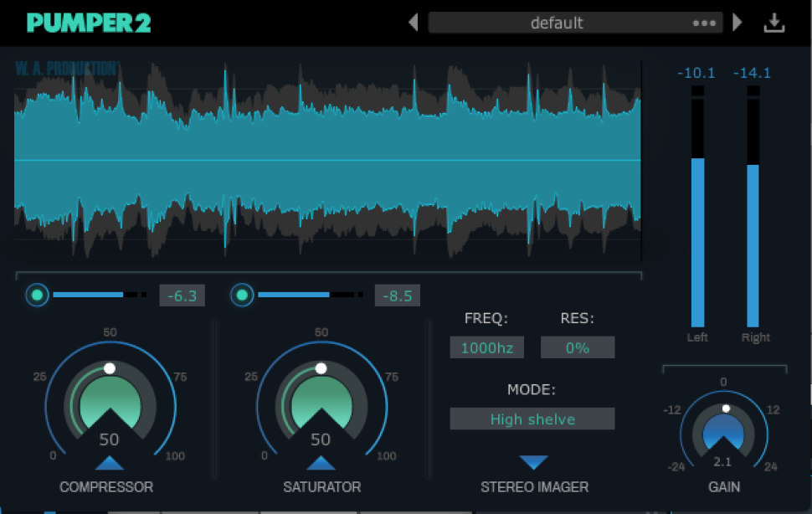This screenshot has width=812, height=514.
Task: Click the saturator -8.5 value box
Action: pos(398,296)
